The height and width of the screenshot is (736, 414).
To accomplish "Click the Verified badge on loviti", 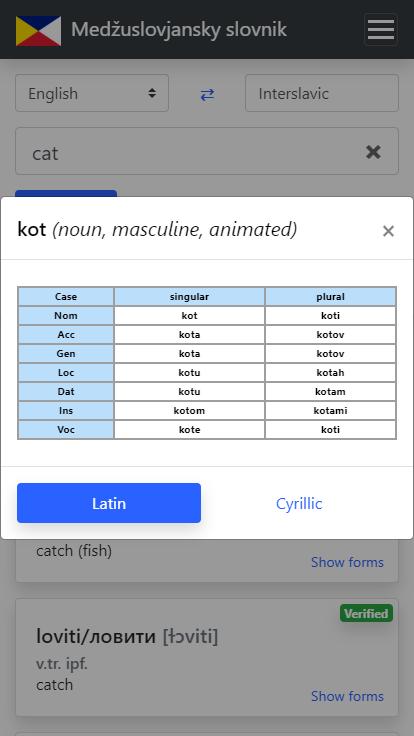I will click(366, 613).
